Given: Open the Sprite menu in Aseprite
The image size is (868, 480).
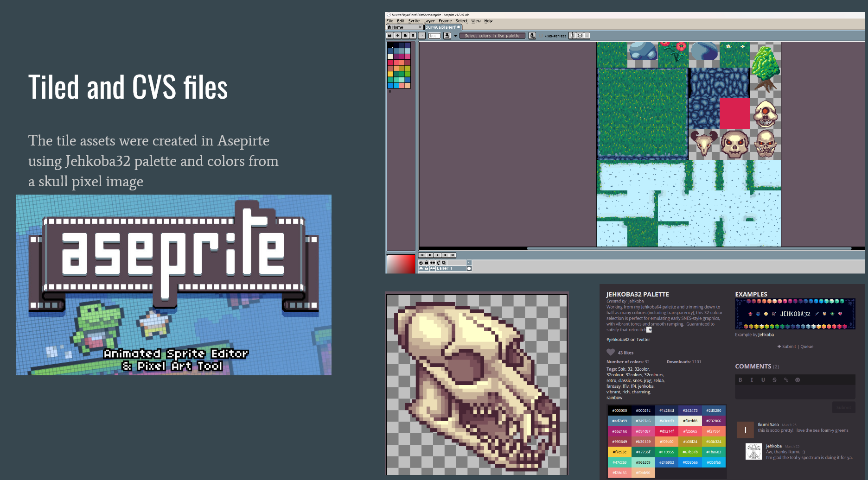Looking at the screenshot, I should pos(414,21).
